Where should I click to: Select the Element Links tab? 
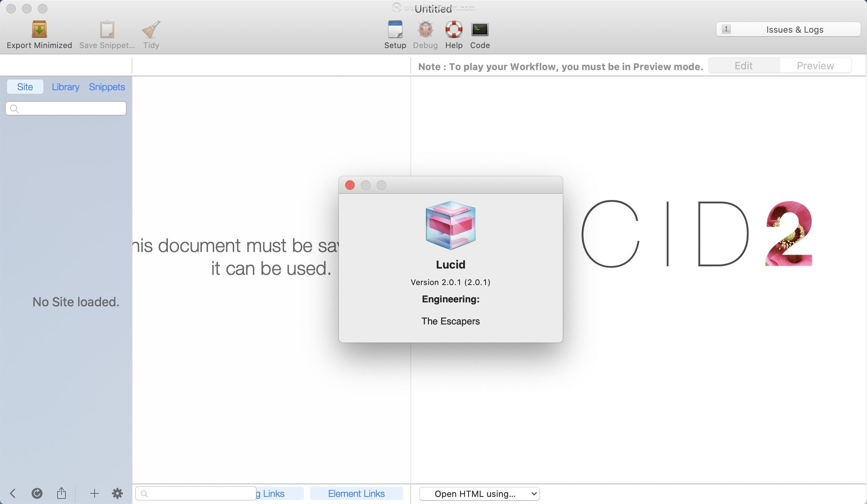(x=356, y=493)
